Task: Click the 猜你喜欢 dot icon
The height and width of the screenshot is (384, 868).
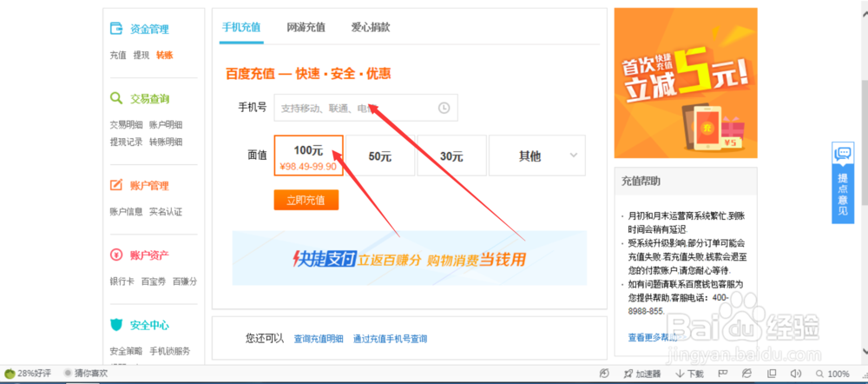Action: [x=68, y=374]
